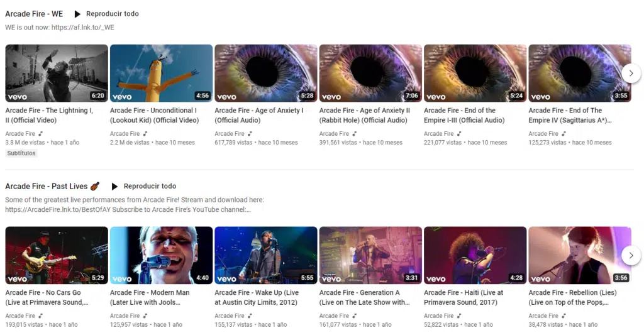This screenshot has height=335, width=644.
Task: Play all videos in Past Lives playlist
Action: coord(144,187)
